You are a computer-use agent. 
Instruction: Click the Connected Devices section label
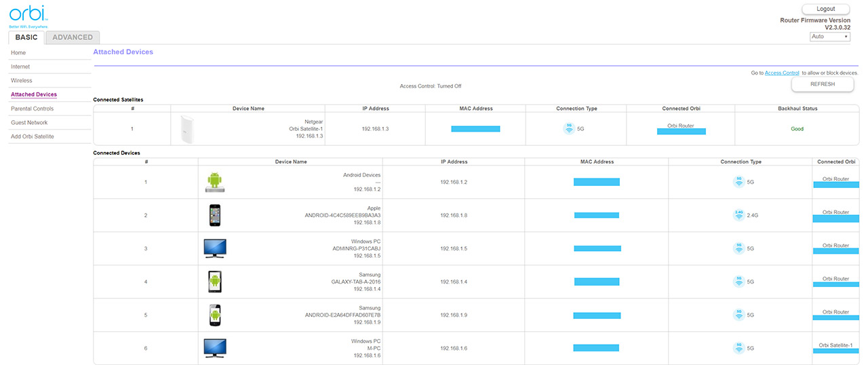point(117,153)
